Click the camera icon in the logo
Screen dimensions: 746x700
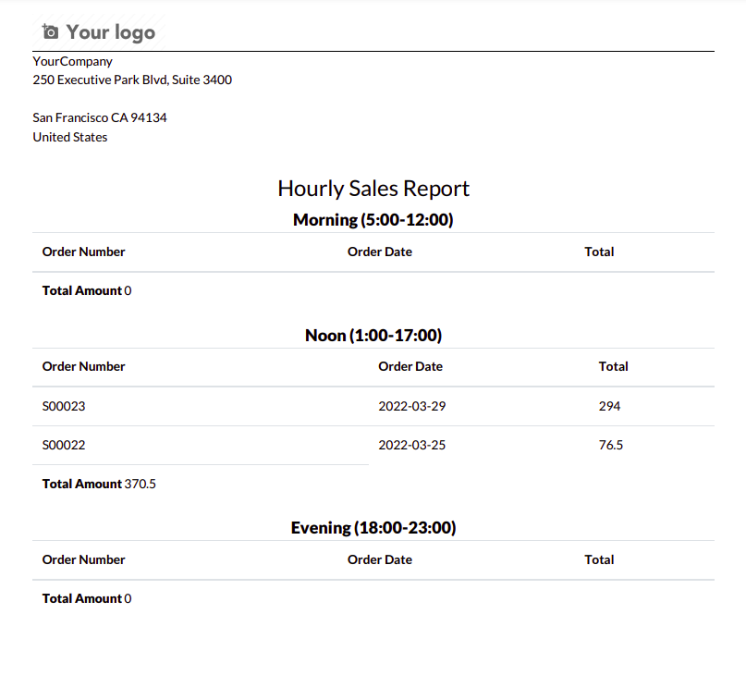pos(50,32)
